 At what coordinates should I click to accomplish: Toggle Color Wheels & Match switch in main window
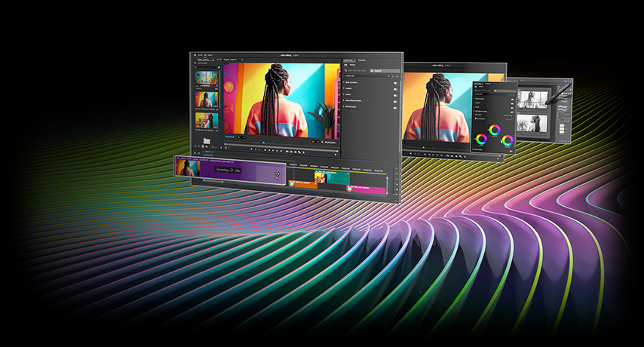[395, 101]
